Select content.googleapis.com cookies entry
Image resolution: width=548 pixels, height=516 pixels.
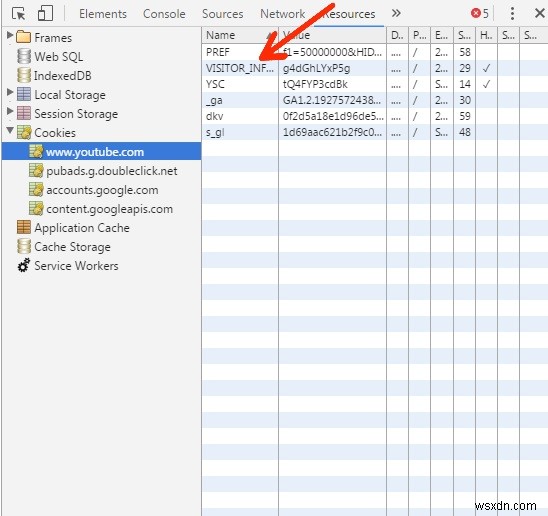coord(109,209)
